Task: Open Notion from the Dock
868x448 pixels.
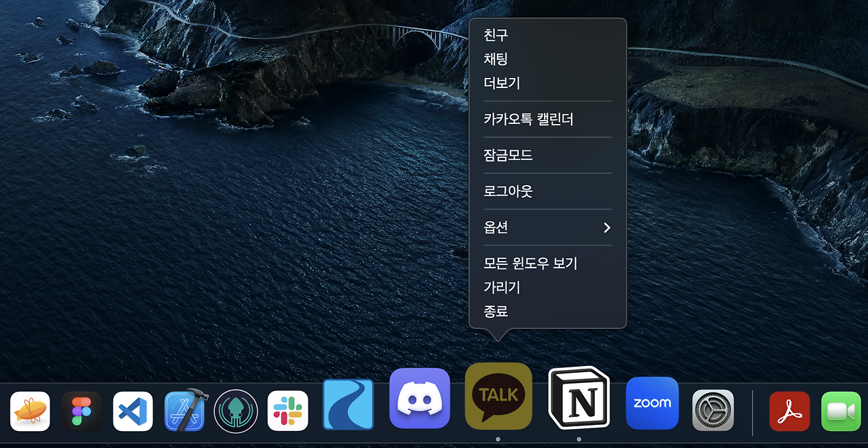Action: [578, 396]
